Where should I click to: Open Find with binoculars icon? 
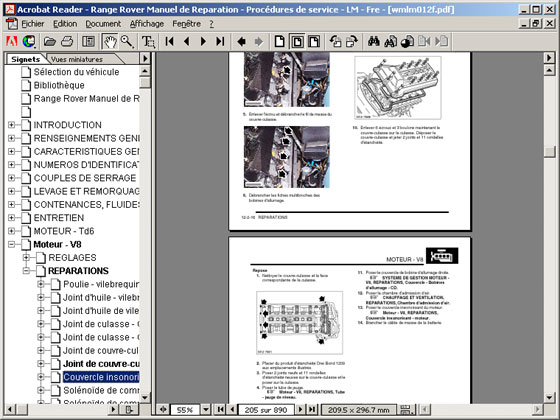coord(374,41)
